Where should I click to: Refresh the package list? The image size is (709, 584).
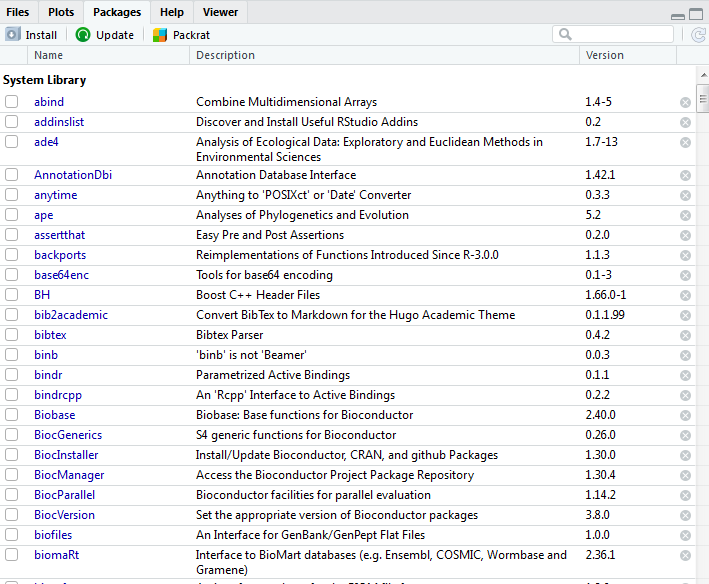[698, 35]
